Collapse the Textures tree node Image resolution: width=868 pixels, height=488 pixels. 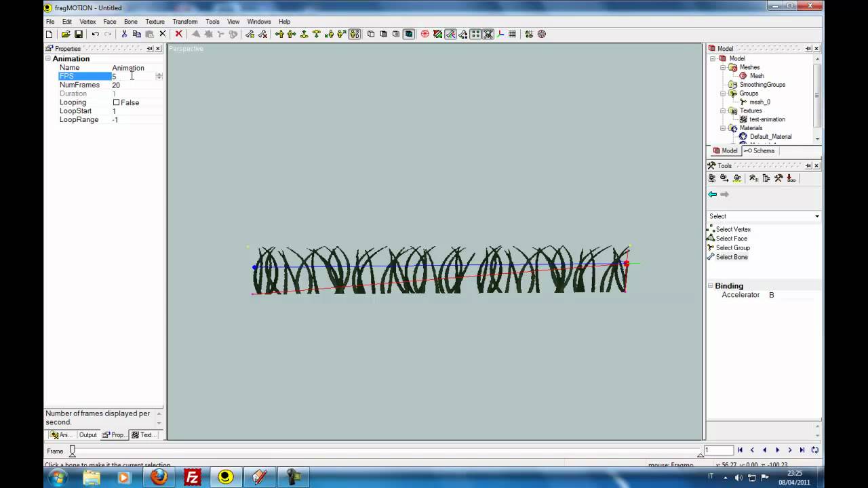coord(723,110)
